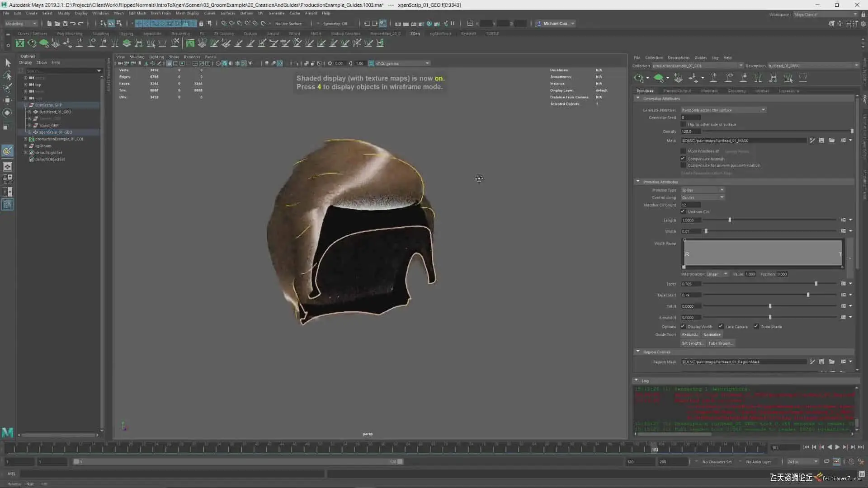The width and height of the screenshot is (868, 488).
Task: Open the Descriptions menu in XGen
Action: [x=678, y=57]
